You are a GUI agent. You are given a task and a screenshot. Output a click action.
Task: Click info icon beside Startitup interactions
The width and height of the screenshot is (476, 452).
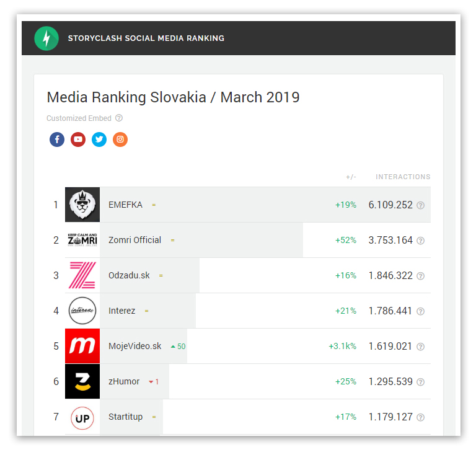click(x=421, y=417)
